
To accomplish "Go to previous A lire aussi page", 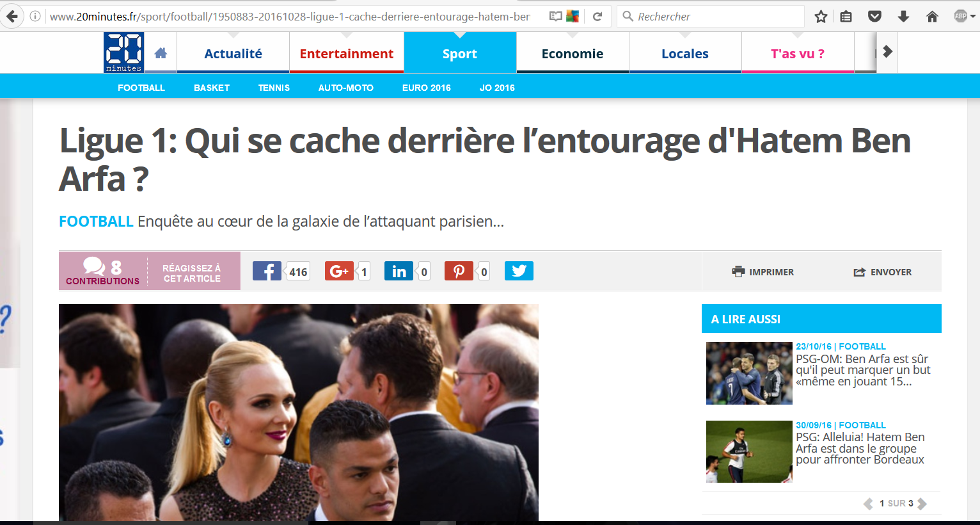I will pyautogui.click(x=868, y=504).
